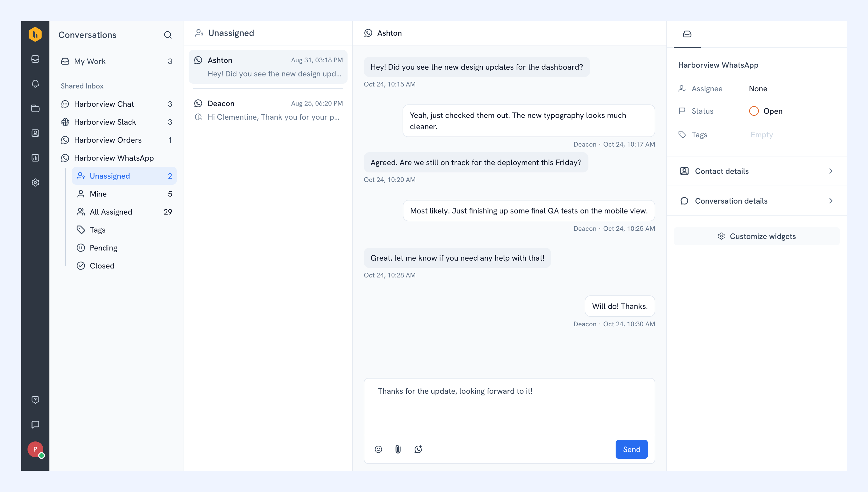Click message about new typography
Image resolution: width=868 pixels, height=492 pixels.
click(x=529, y=121)
